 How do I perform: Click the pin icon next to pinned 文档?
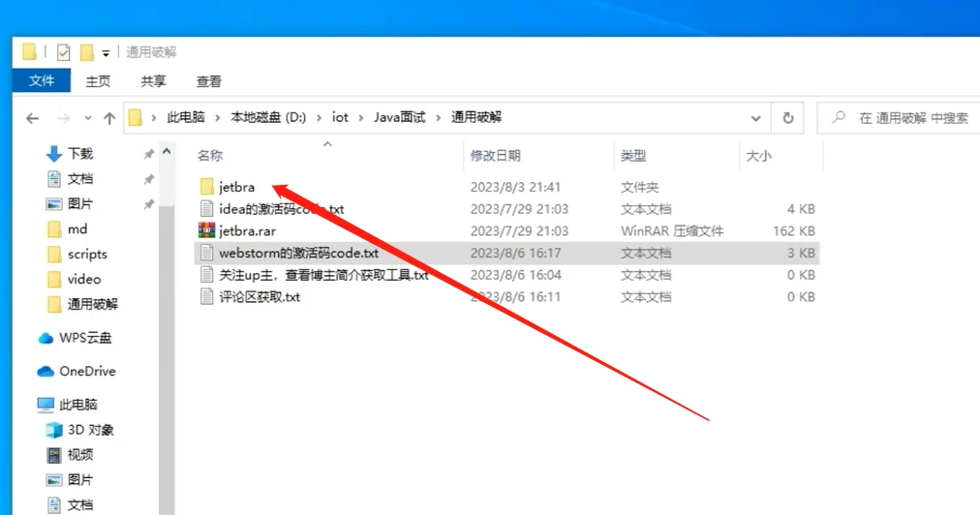[149, 179]
